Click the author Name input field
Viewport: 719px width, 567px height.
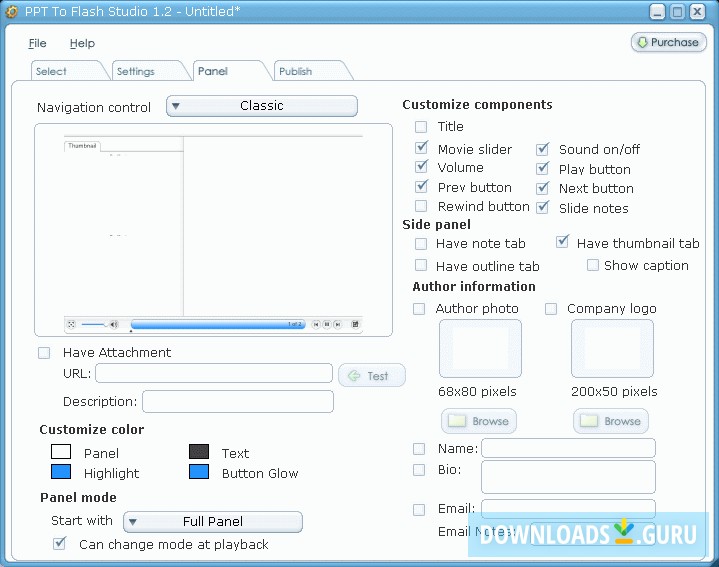[568, 448]
